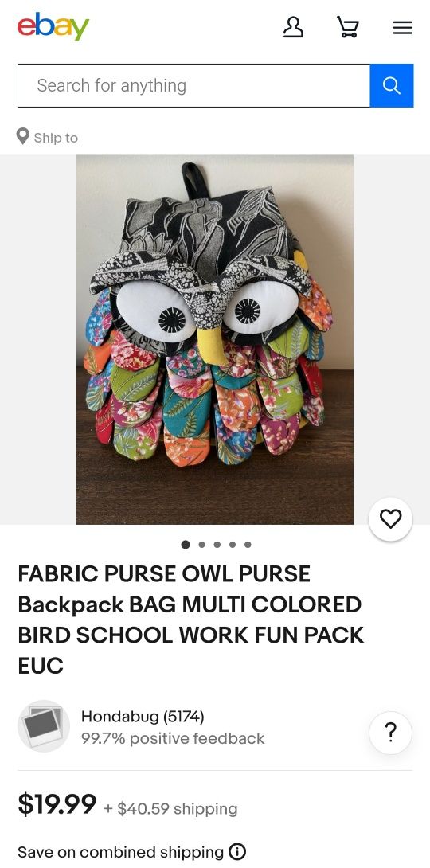Open the account profile icon
Image resolution: width=430 pixels, height=868 pixels.
[x=293, y=26]
